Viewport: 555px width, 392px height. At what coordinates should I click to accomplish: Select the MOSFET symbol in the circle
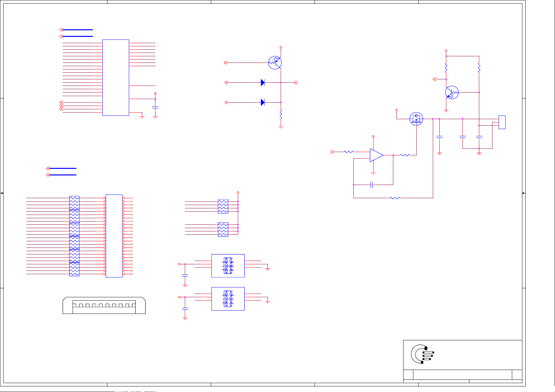pos(416,119)
